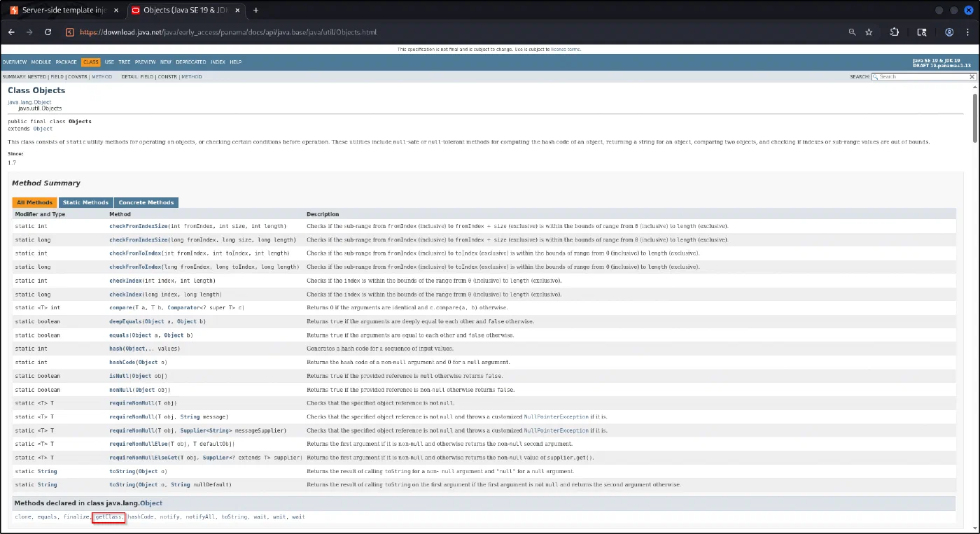Open the java.lang.Object link in the class hierarchy
980x534 pixels.
point(29,102)
